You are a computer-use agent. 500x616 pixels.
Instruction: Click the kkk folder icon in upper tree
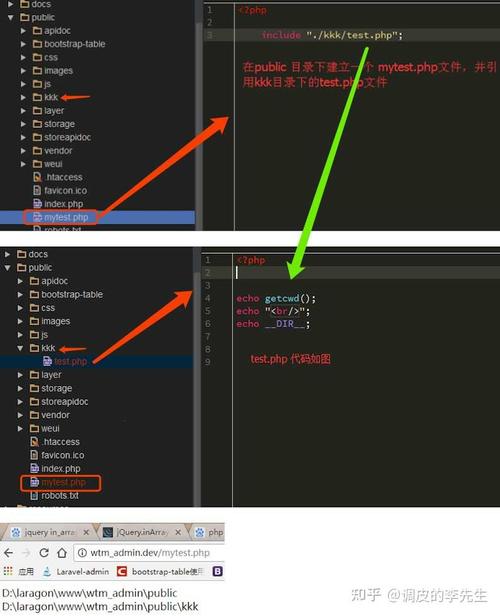(38, 97)
